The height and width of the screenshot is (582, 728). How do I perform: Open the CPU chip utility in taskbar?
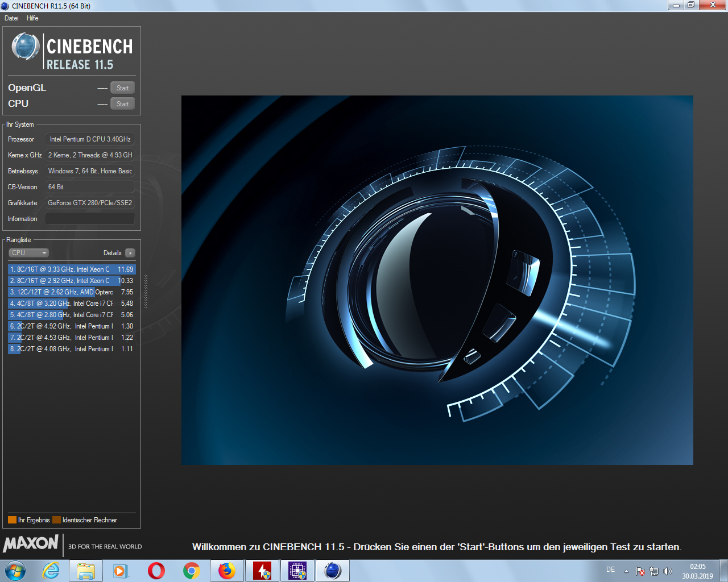coord(297,571)
